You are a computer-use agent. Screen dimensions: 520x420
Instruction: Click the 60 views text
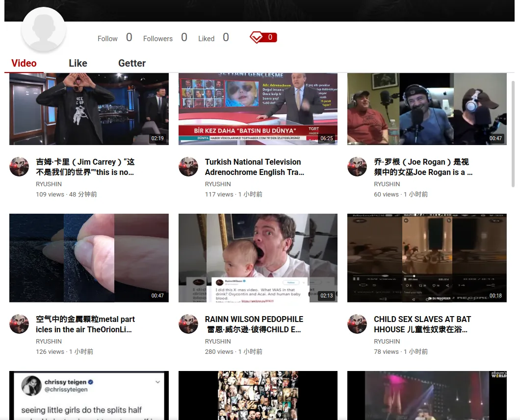point(386,195)
